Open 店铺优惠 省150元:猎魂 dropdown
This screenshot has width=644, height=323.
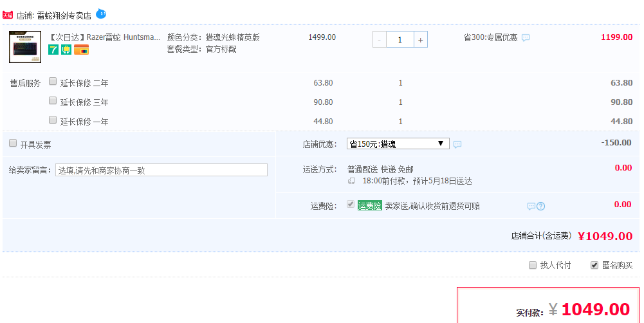[398, 143]
